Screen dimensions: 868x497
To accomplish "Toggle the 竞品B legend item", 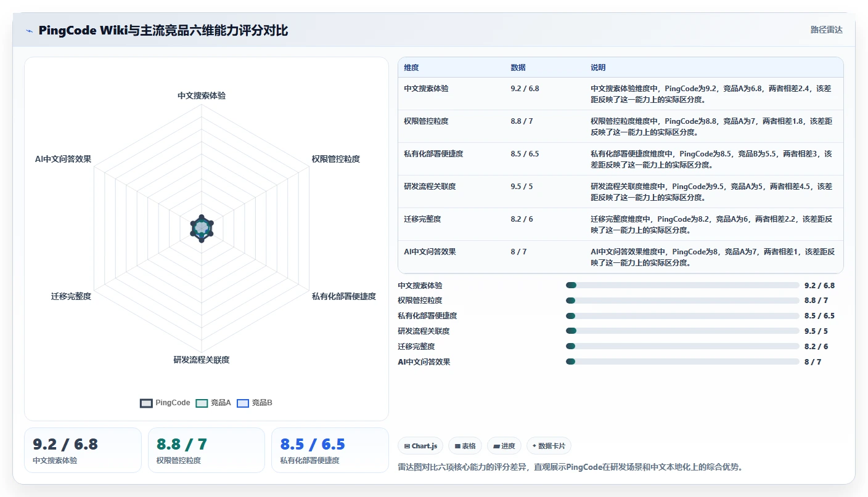I will tap(255, 403).
